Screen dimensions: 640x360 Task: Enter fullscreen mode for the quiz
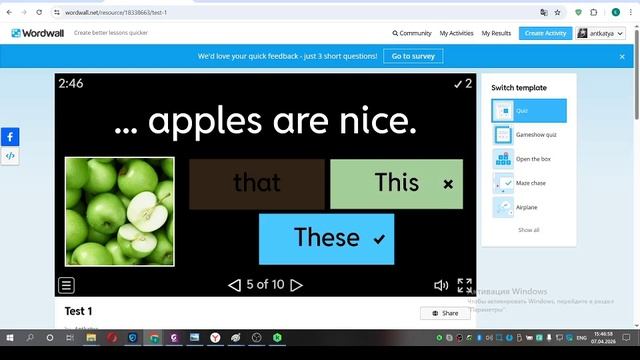point(464,285)
